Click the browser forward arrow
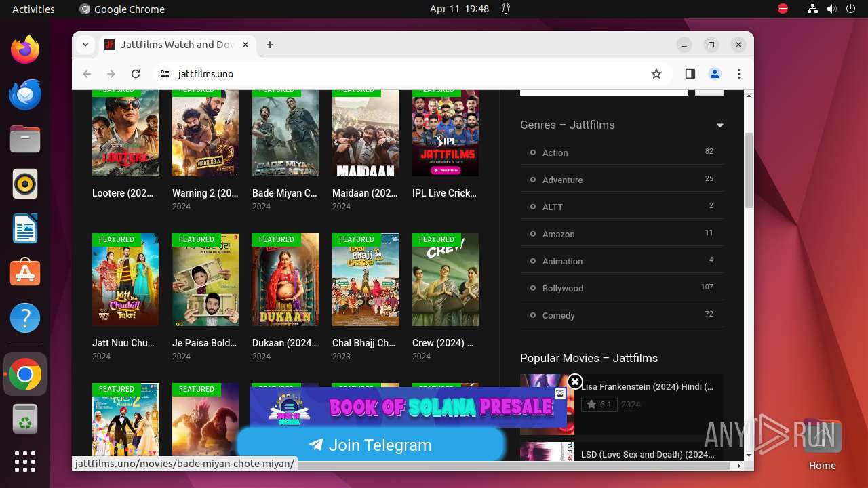Image resolution: width=868 pixels, height=488 pixels. pos(111,74)
